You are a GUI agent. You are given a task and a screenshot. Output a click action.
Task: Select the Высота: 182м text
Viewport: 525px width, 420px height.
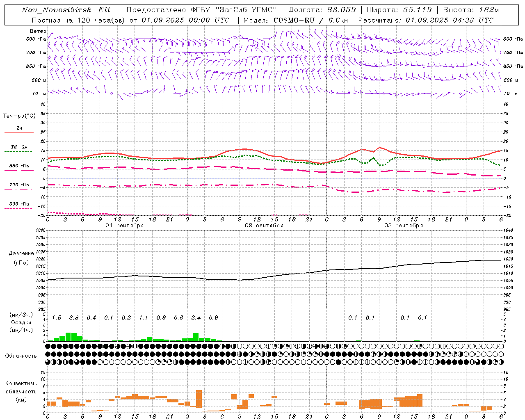click(x=471, y=10)
